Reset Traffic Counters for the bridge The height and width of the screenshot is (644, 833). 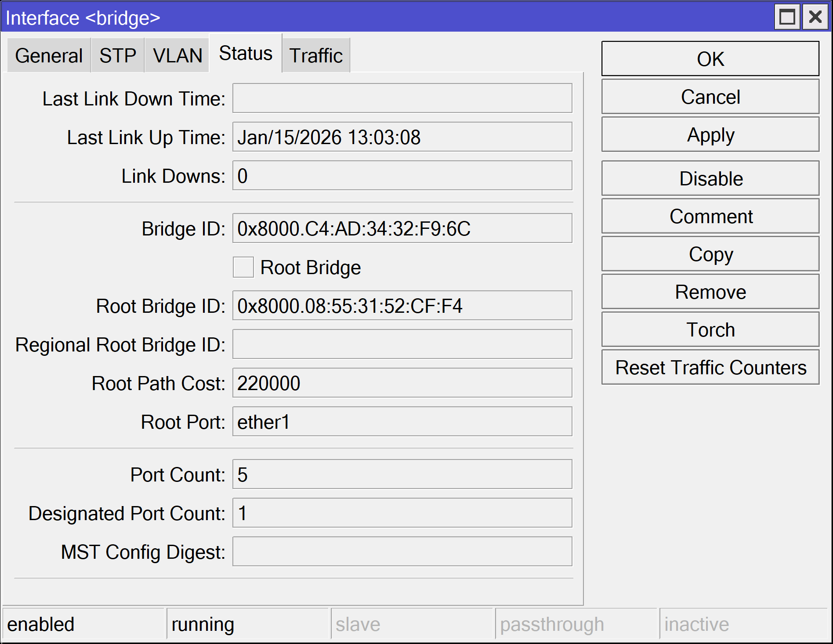[x=710, y=367]
